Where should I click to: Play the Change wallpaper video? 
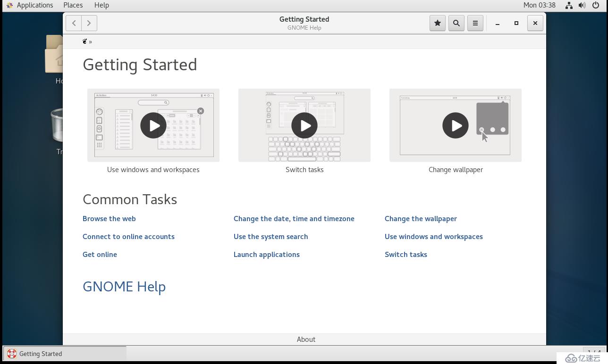click(x=456, y=125)
